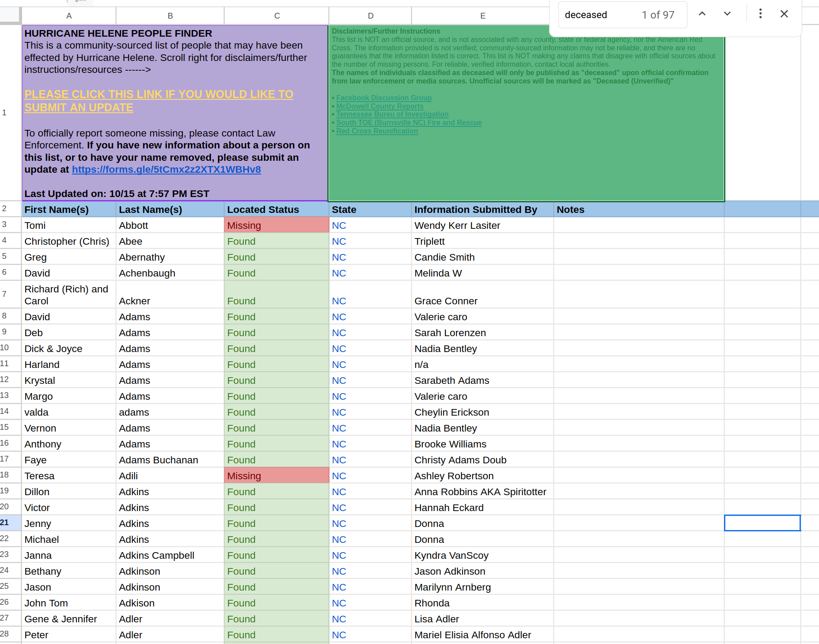Screen dimensions: 819x644
Task: Select row 21 header
Action: (10, 523)
